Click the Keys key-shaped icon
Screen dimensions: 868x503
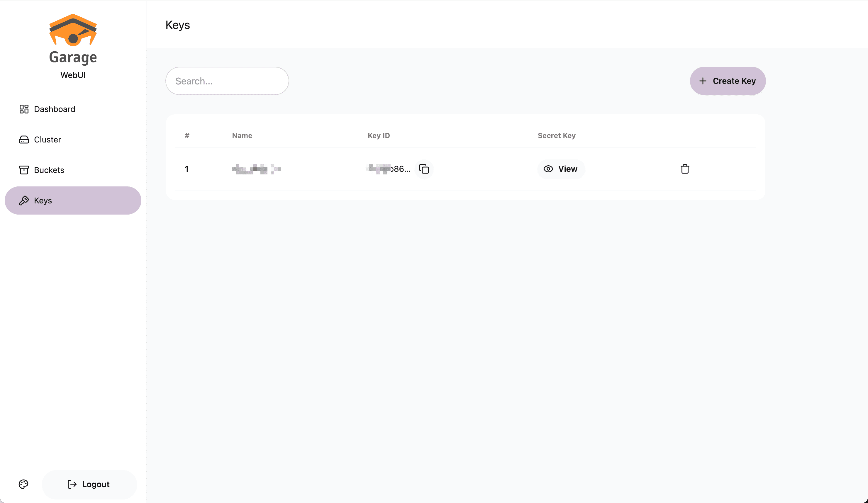[x=24, y=200]
